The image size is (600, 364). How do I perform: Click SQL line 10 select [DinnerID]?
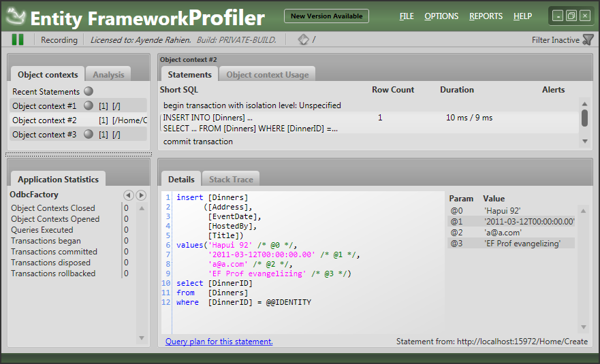coord(215,283)
